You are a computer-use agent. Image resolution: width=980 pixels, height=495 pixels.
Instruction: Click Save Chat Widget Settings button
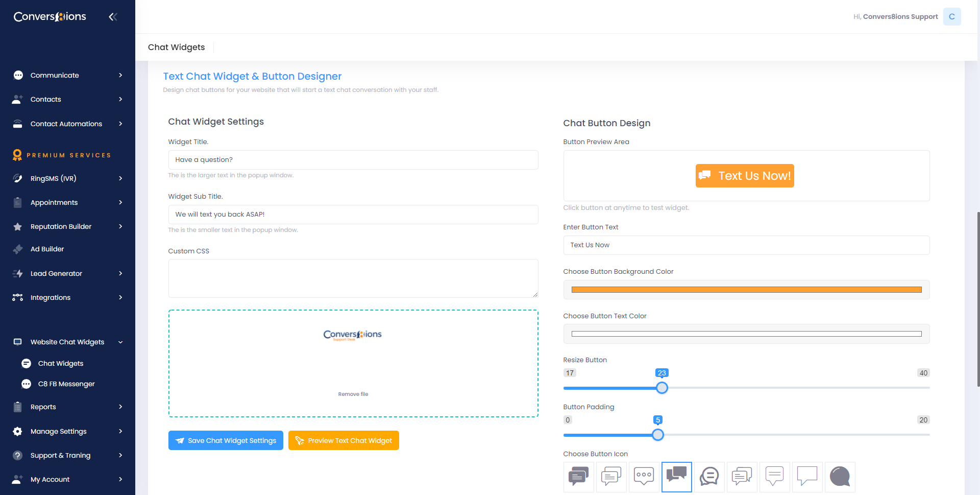(226, 440)
